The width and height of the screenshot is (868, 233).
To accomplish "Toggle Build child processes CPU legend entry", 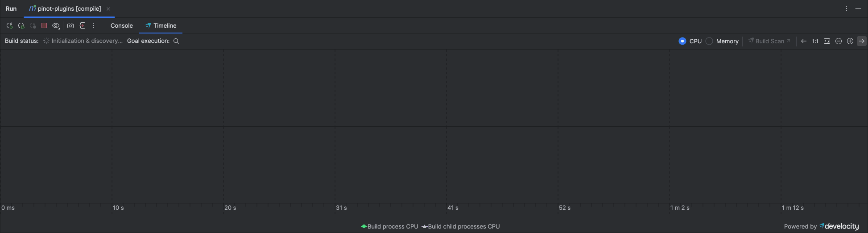I will coord(461,227).
